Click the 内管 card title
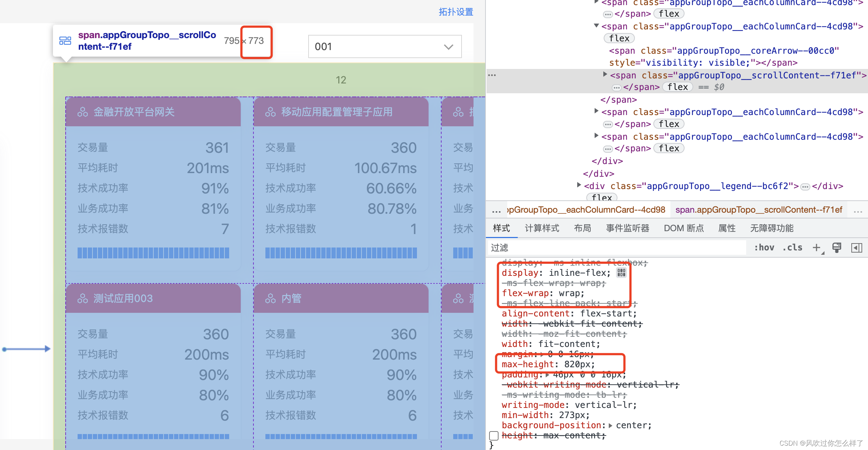 291,298
